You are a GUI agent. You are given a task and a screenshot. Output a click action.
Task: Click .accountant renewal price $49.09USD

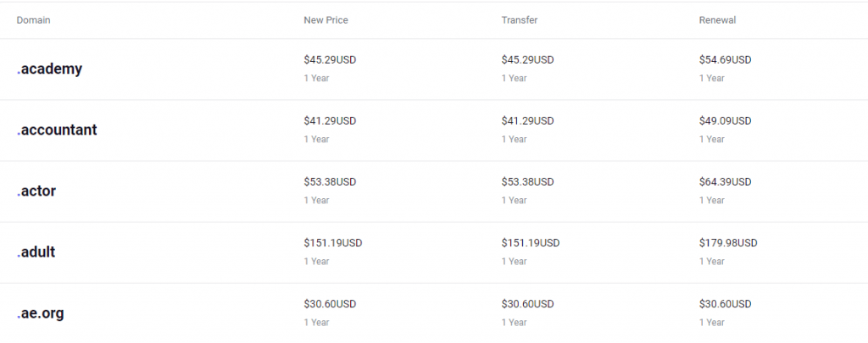point(726,120)
